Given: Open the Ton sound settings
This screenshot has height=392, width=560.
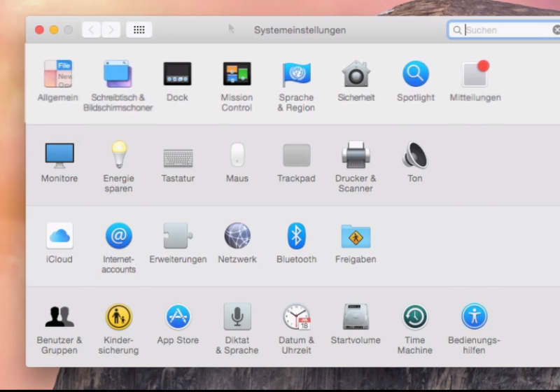Looking at the screenshot, I should [414, 155].
